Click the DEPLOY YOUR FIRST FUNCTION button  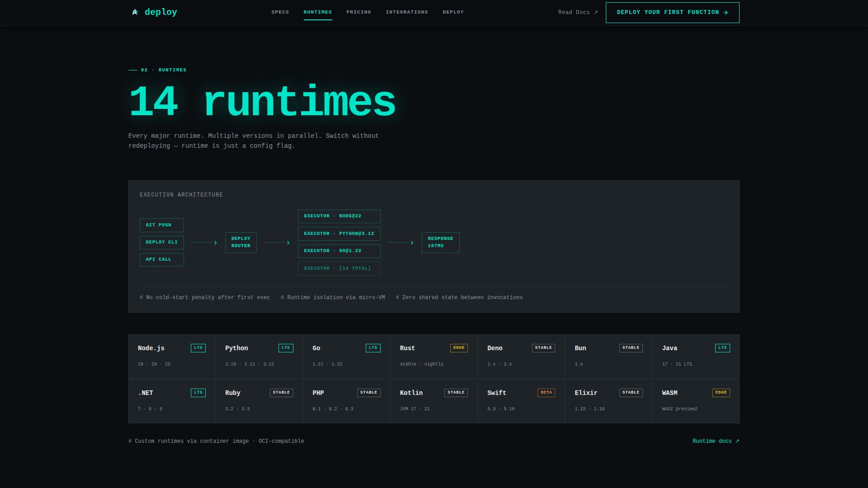click(x=672, y=12)
